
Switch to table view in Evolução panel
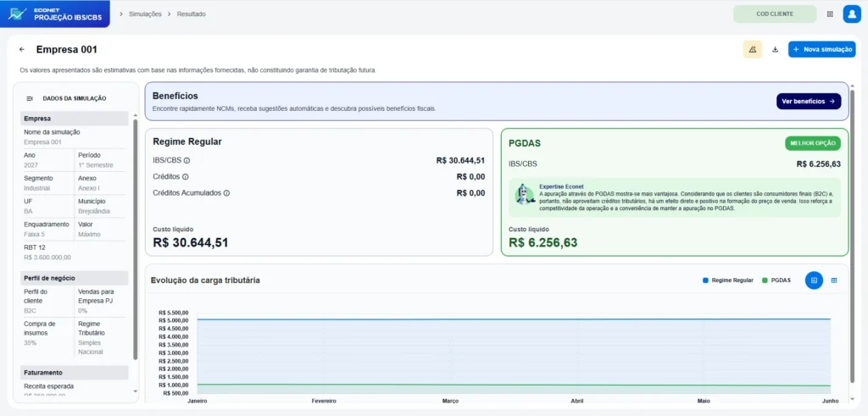834,280
